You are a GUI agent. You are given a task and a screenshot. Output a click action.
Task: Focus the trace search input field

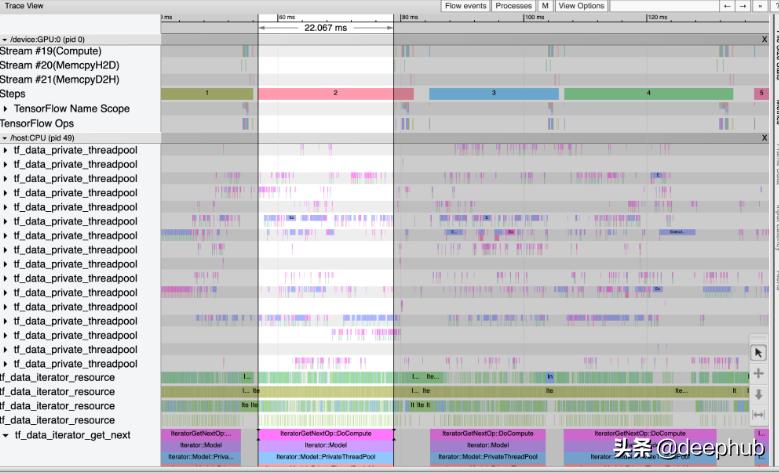pyautogui.click(x=664, y=6)
